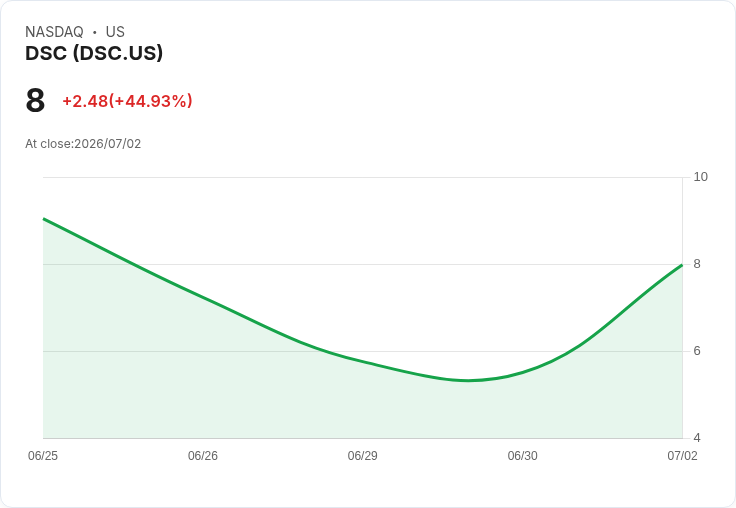This screenshot has width=736, height=508.
Task: Click the 06/25 date axis label
Action: click(x=43, y=456)
